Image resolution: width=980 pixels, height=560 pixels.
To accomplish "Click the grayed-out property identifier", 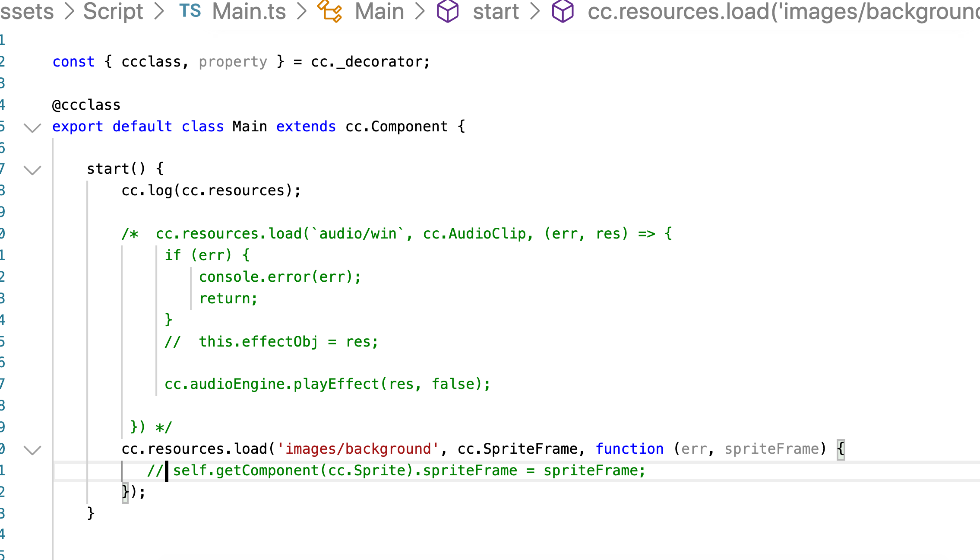I will click(233, 62).
